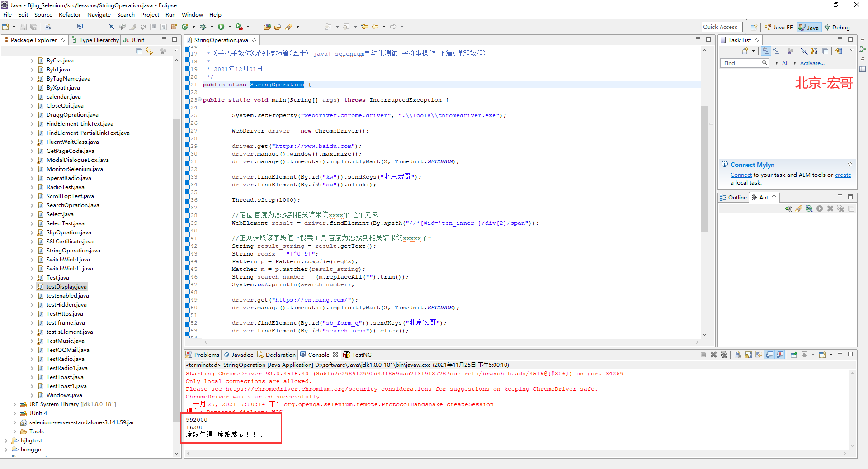868x469 pixels.
Task: Click Link with Editor in Package Explorer
Action: pyautogui.click(x=149, y=51)
